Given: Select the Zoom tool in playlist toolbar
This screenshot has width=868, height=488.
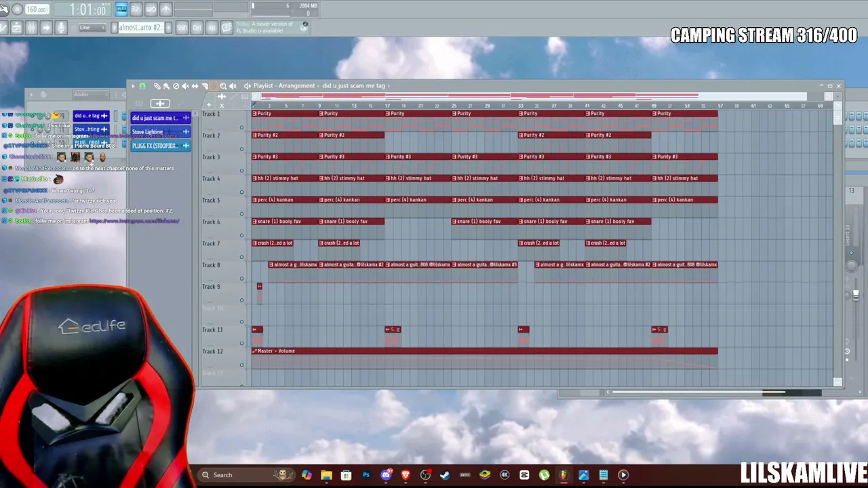Looking at the screenshot, I should pyautogui.click(x=223, y=86).
